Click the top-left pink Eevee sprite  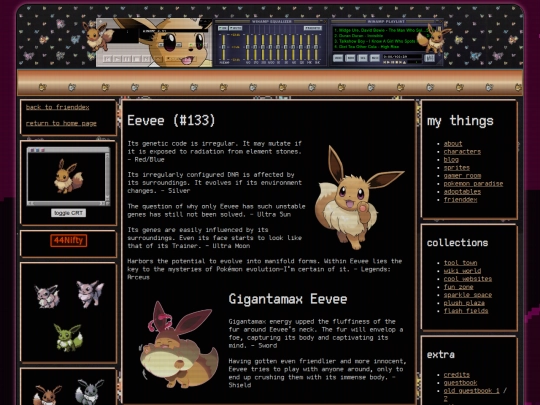47,296
